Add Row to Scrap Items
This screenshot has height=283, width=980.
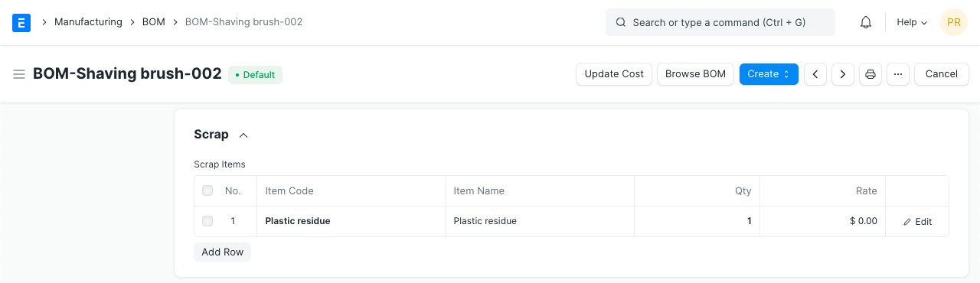click(x=223, y=252)
